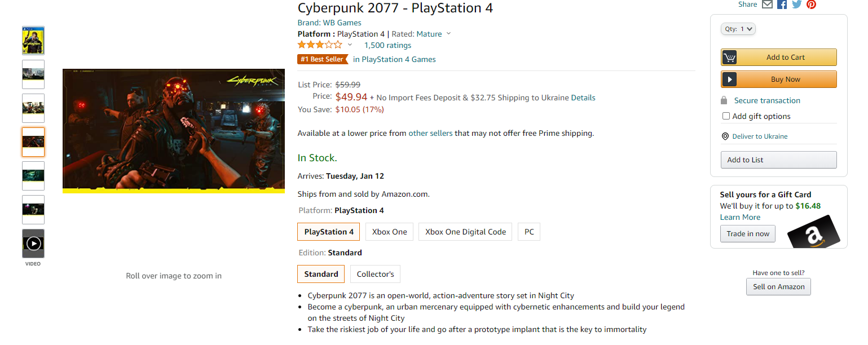Click the PS4 box cover thumbnail

[33, 41]
